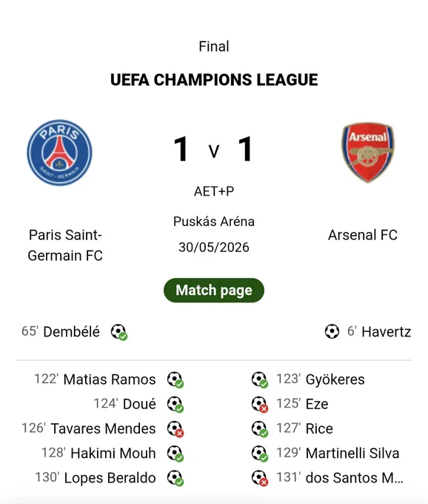
Task: Click Hakimi Mouh penalty entry name
Action: (x=113, y=453)
